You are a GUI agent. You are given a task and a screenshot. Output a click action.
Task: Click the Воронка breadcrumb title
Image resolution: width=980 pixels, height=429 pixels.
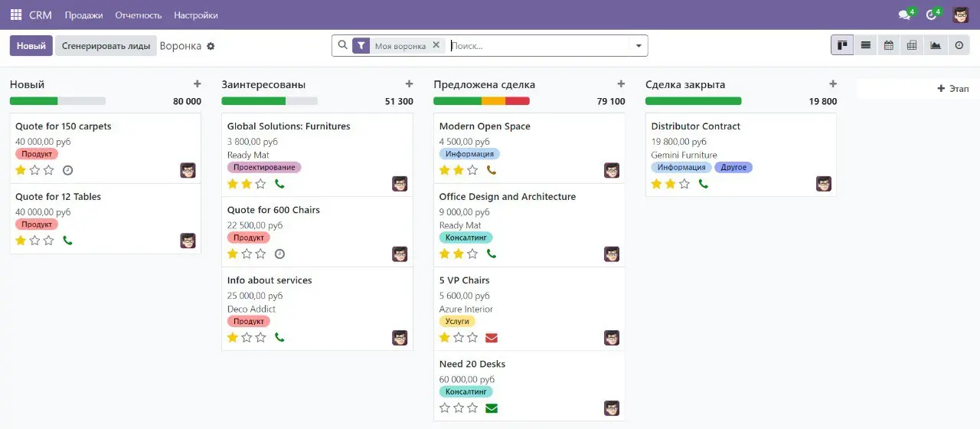(181, 46)
